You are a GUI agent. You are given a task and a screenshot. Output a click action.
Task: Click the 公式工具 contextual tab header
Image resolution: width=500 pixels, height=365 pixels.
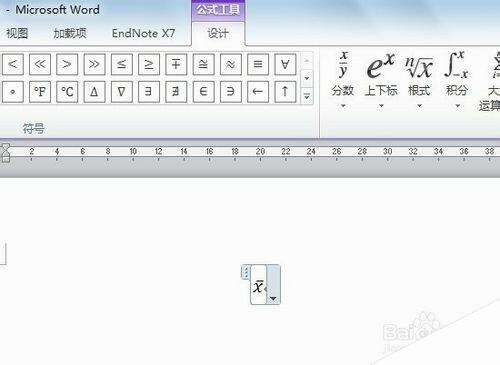218,10
